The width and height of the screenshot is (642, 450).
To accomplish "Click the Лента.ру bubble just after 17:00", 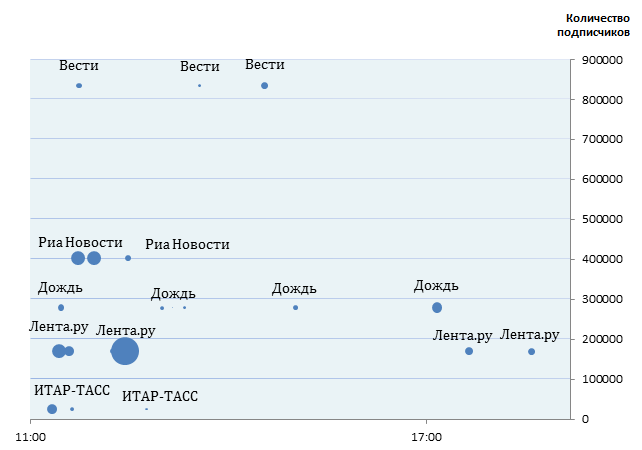I will 469,351.
